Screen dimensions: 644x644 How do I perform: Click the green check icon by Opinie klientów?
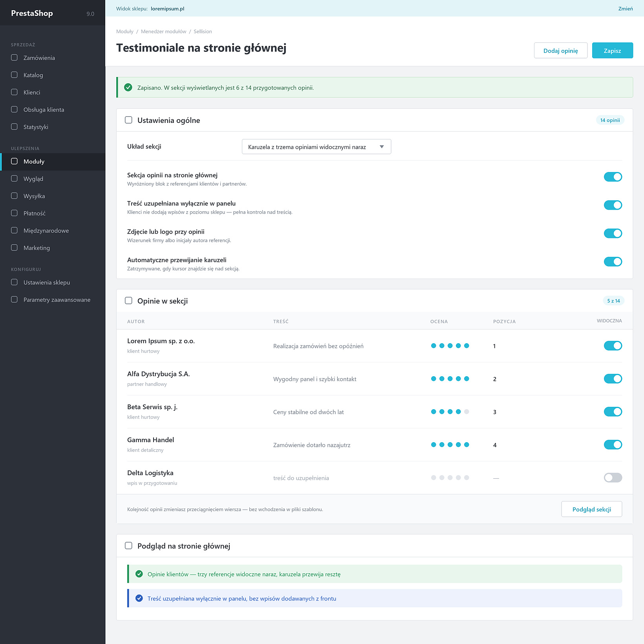pyautogui.click(x=139, y=574)
